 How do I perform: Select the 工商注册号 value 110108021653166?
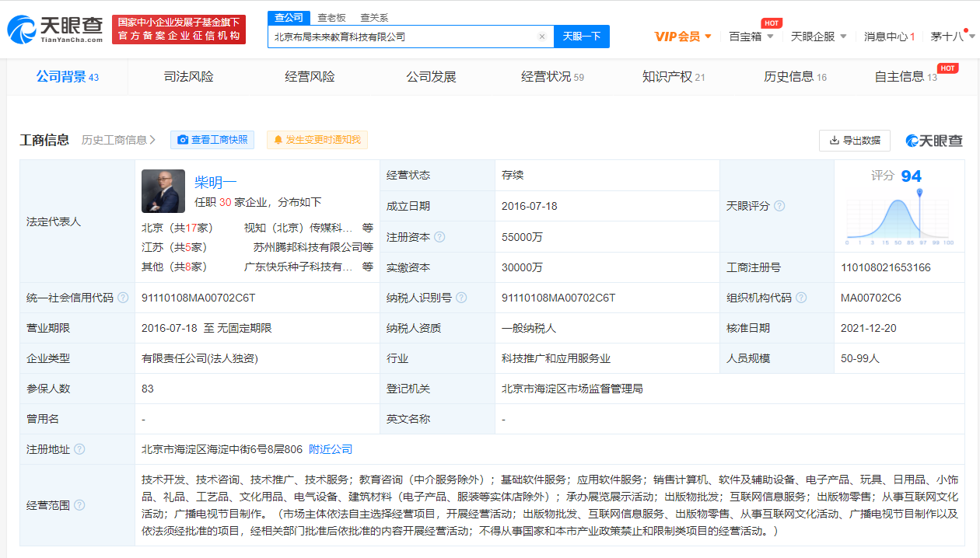[885, 267]
